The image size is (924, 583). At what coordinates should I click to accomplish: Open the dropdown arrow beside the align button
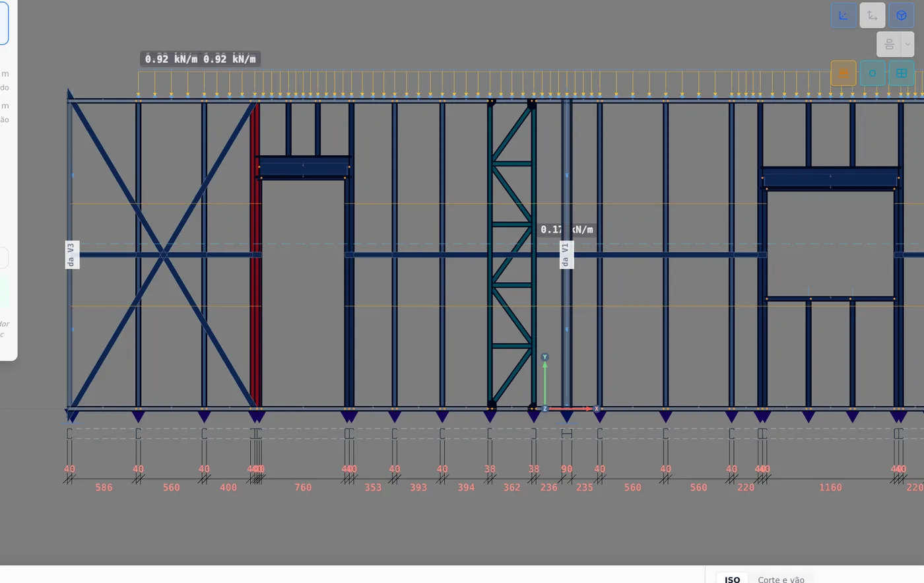(x=908, y=44)
